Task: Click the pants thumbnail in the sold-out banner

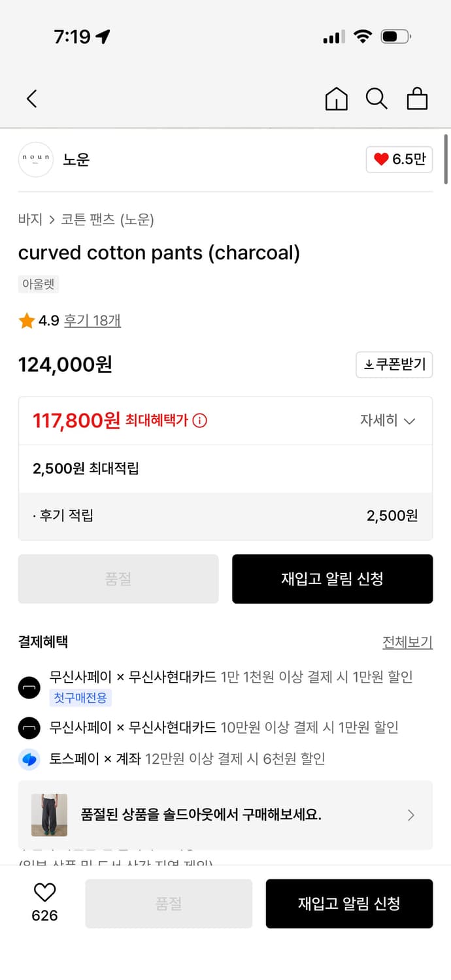Action: [x=49, y=815]
